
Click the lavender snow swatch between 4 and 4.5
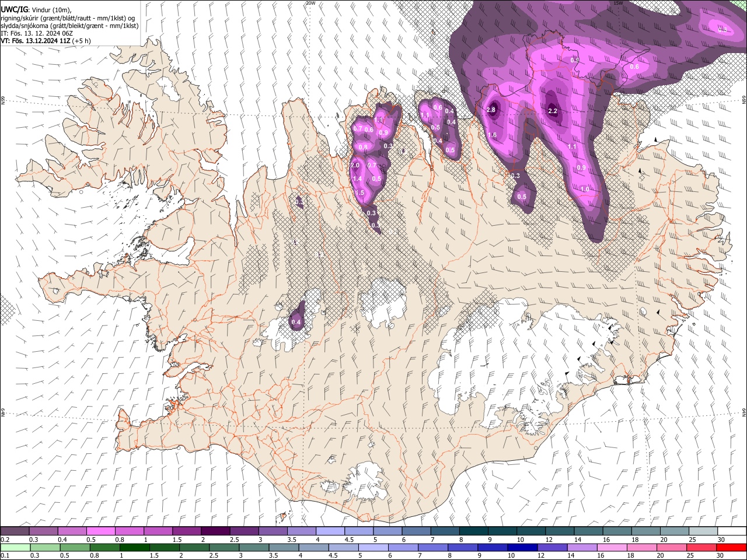(x=330, y=531)
